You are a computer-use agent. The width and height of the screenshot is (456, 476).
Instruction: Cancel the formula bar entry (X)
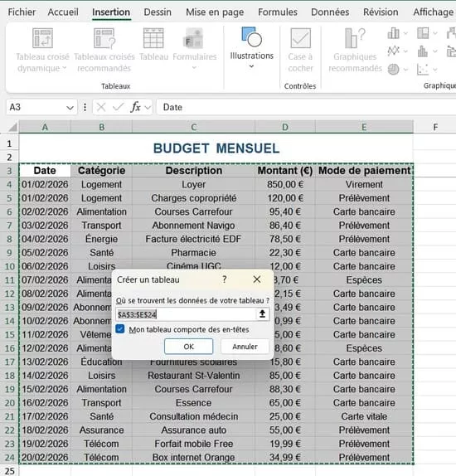[x=101, y=107]
